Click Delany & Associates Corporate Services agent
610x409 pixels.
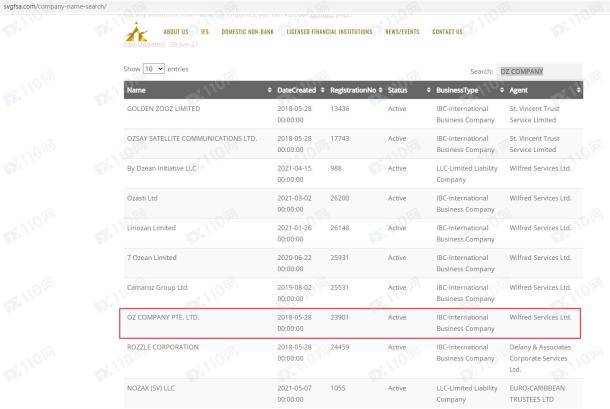pos(540,358)
